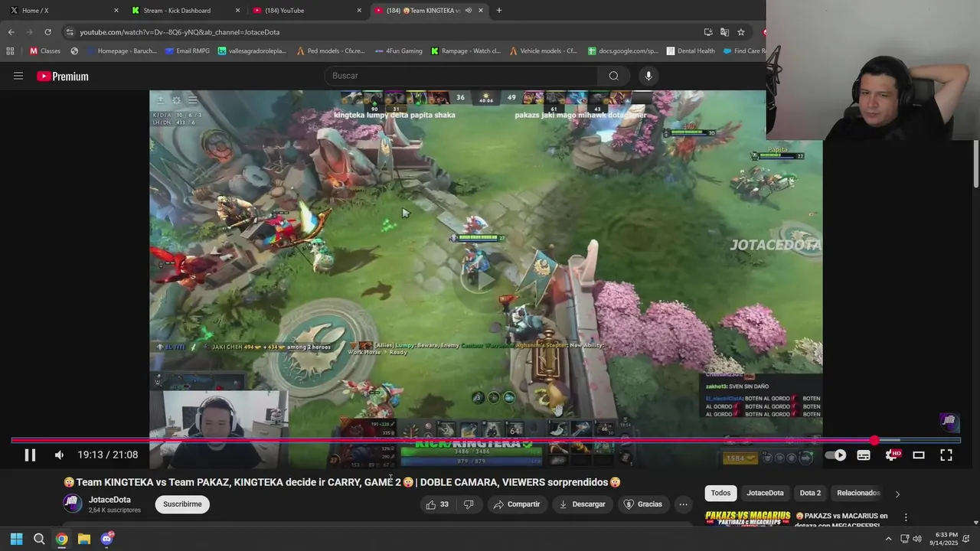Open JotaceDota channel avatar
The image size is (980, 551).
(x=73, y=504)
